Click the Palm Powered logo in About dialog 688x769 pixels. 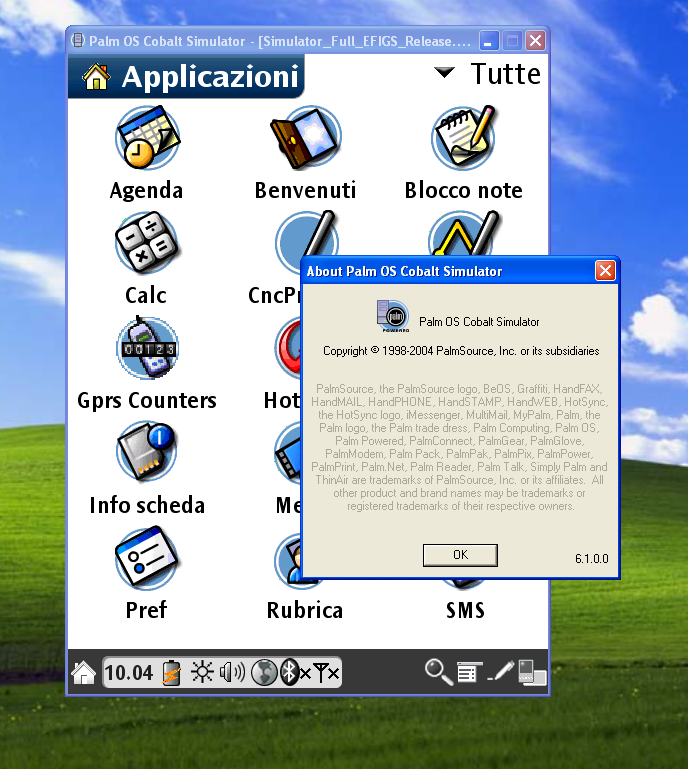click(x=393, y=316)
